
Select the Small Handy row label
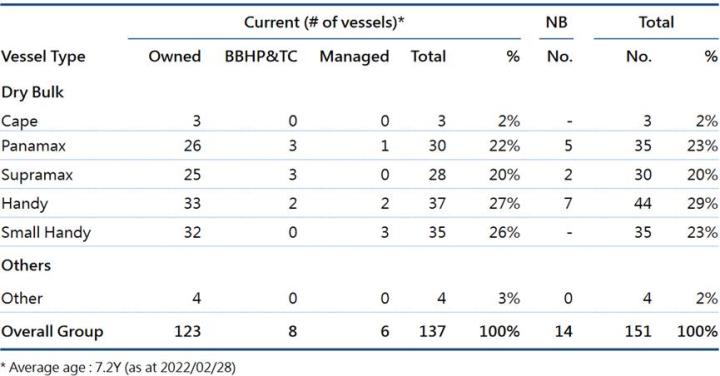coord(45,233)
